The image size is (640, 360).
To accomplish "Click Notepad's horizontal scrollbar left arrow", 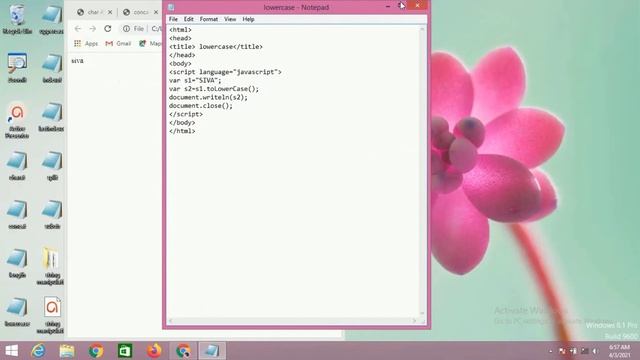I will tap(171, 321).
